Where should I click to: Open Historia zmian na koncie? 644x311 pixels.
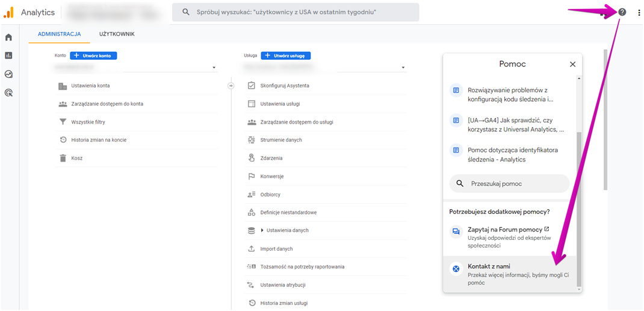click(99, 140)
